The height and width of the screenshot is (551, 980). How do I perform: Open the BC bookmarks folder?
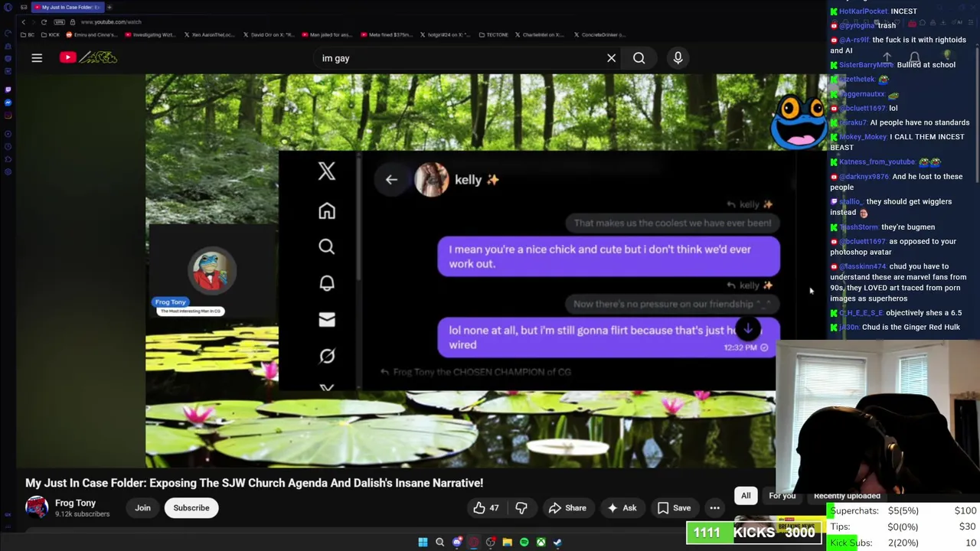coord(29,34)
